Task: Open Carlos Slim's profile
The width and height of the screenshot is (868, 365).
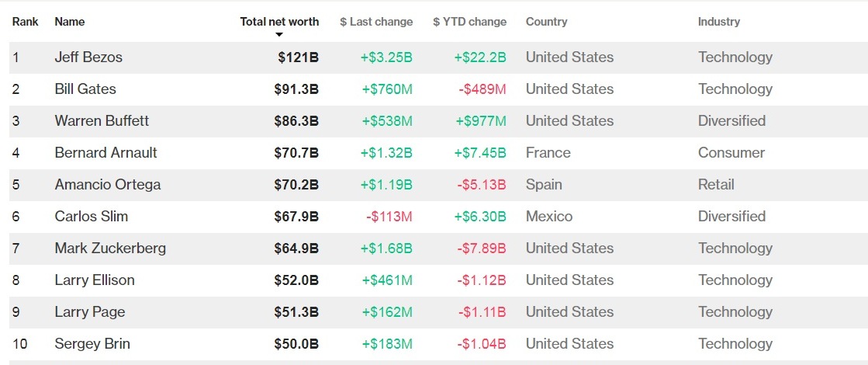Action: click(x=92, y=217)
